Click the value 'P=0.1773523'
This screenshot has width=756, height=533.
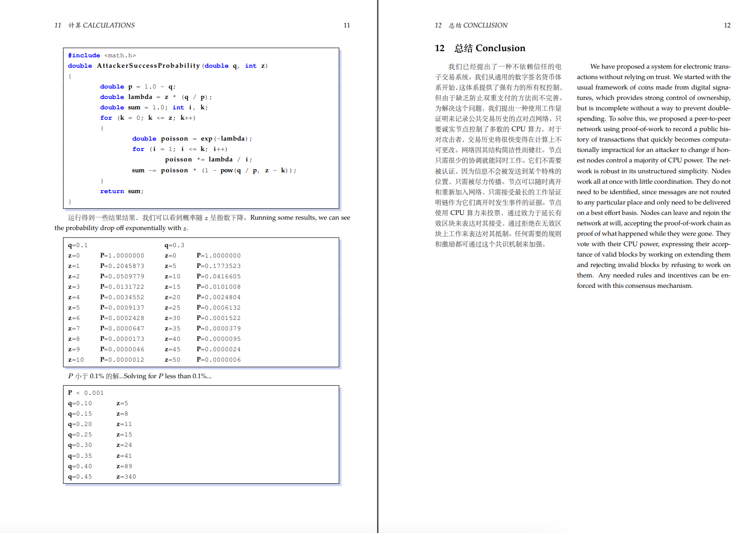click(x=219, y=266)
